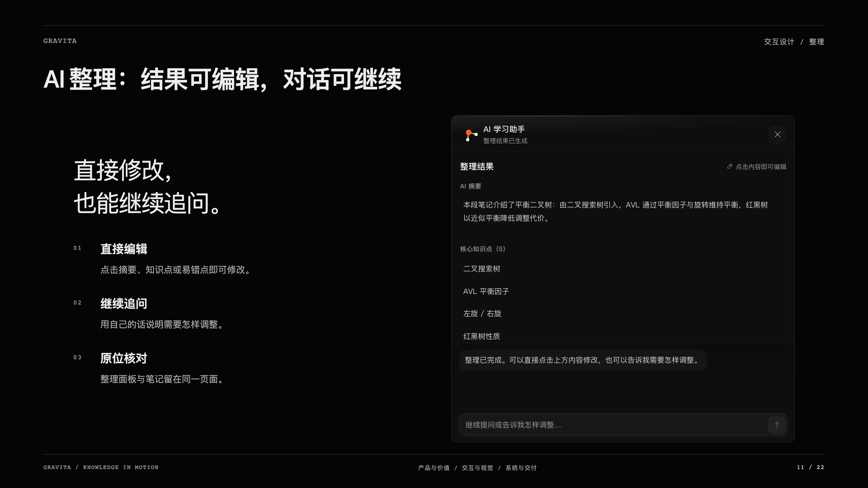The width and height of the screenshot is (868, 488).
Task: Click 整理 in the top breadcrumb
Action: (x=816, y=42)
